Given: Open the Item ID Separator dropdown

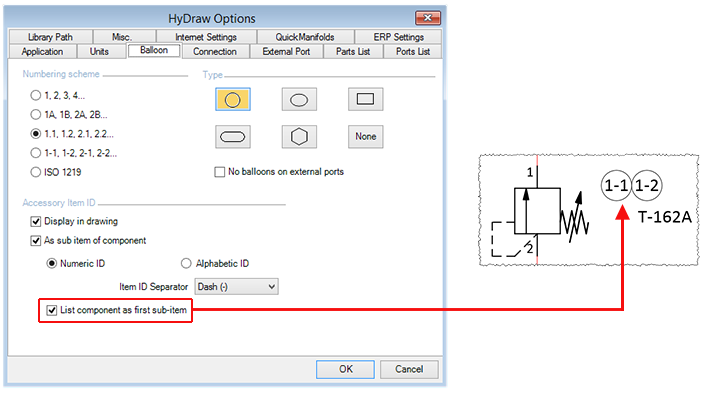Looking at the screenshot, I should click(x=236, y=287).
